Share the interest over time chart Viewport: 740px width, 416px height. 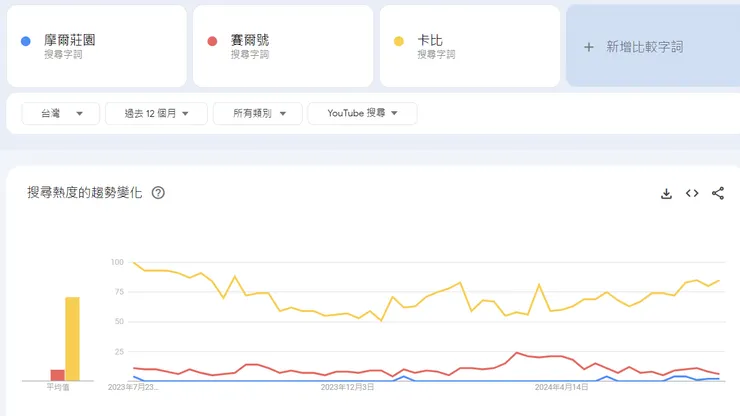click(x=718, y=193)
